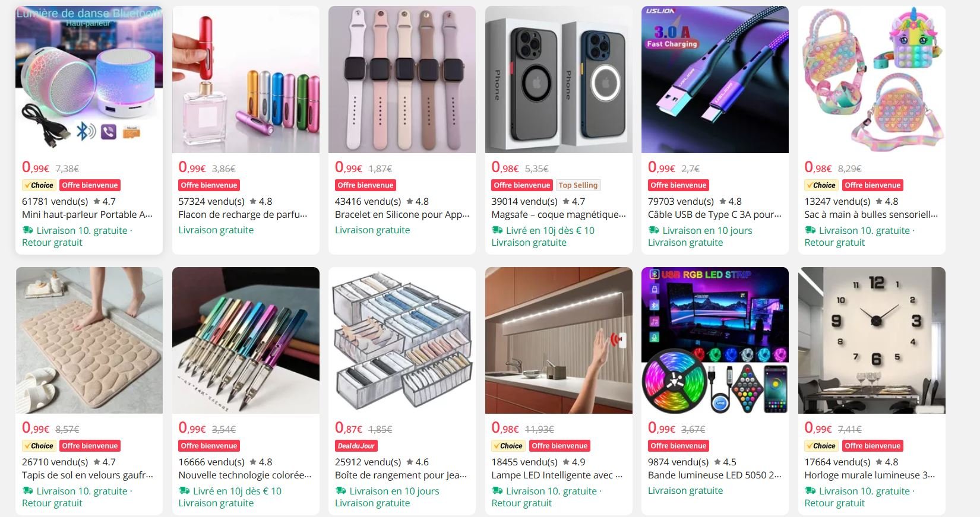980x517 pixels.
Task: Click the Choice badge on Mini haut-parleur
Action: tap(39, 185)
